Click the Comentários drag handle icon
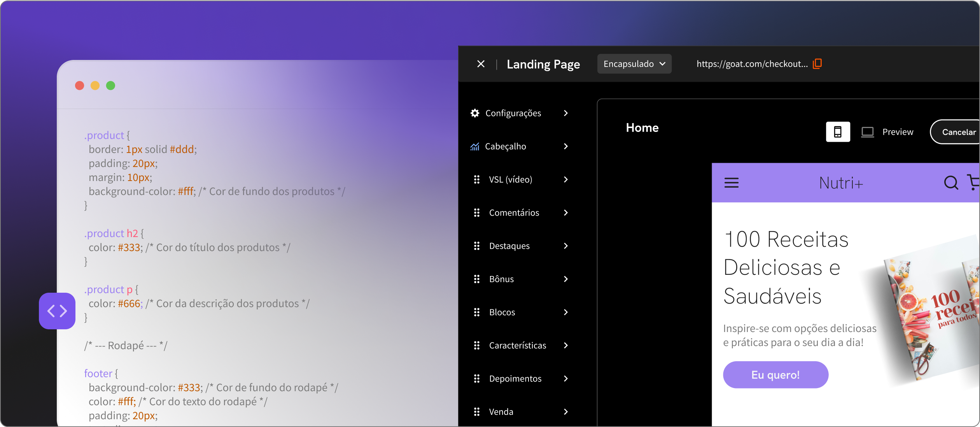The height and width of the screenshot is (427, 980). (x=477, y=213)
